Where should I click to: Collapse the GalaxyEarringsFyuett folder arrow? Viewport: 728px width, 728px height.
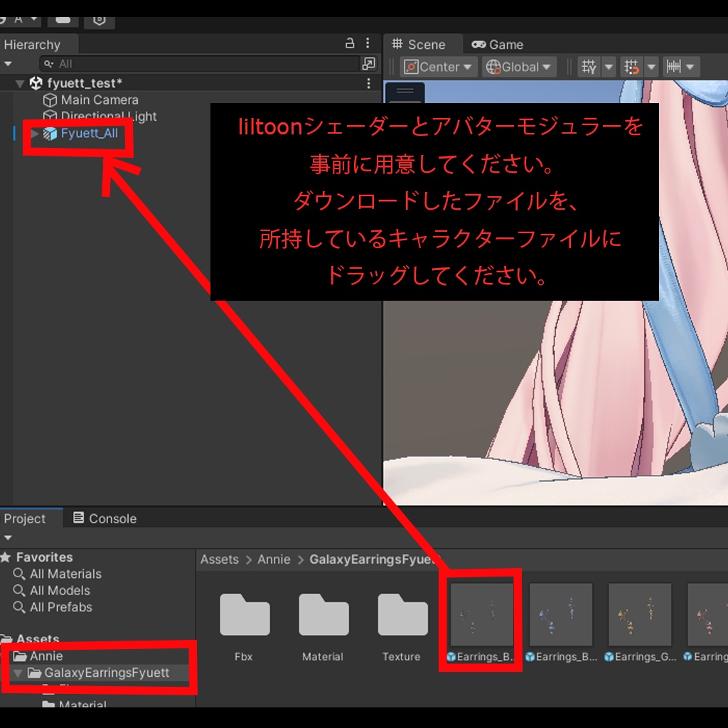(18, 673)
